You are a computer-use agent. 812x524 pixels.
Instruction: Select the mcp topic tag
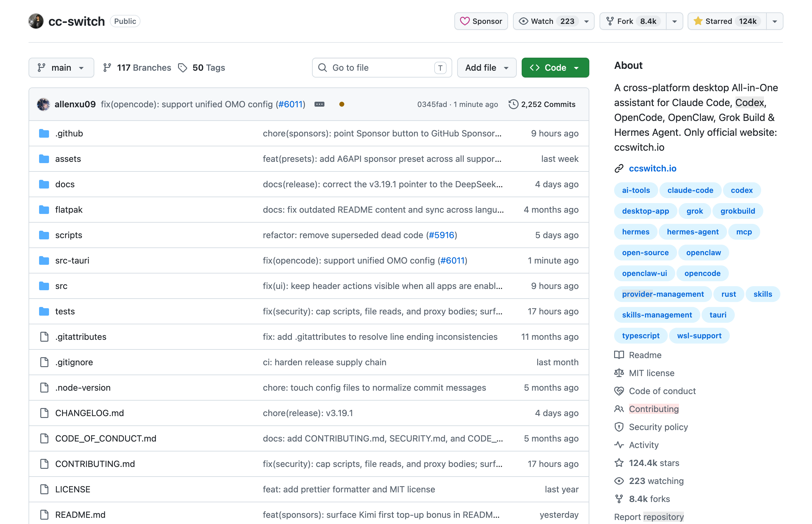click(744, 232)
